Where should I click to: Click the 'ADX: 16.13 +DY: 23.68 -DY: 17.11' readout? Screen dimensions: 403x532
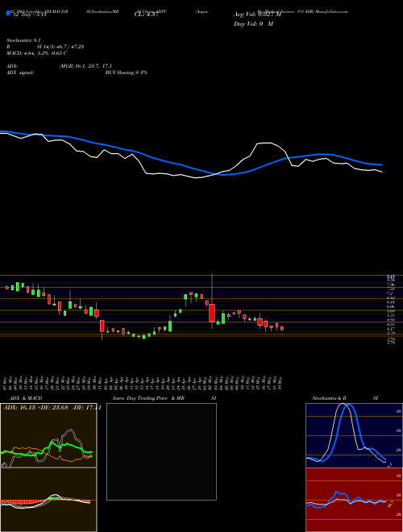click(x=52, y=408)
